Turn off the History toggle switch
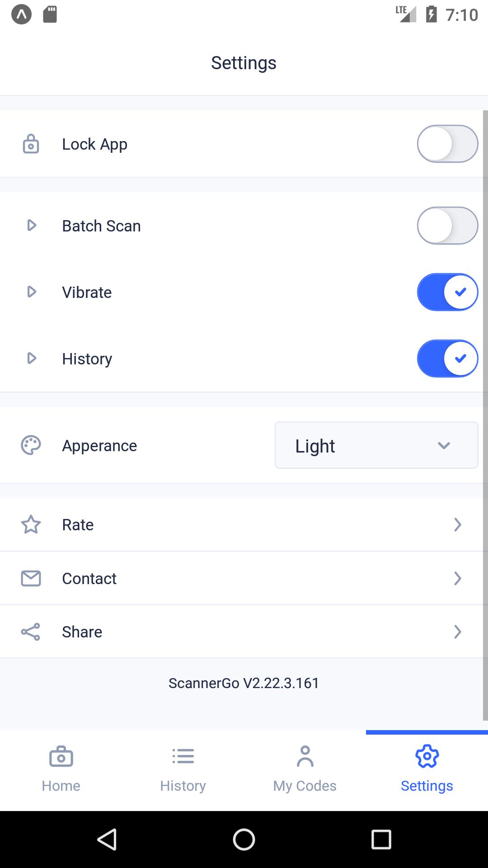The width and height of the screenshot is (488, 868). point(447,359)
